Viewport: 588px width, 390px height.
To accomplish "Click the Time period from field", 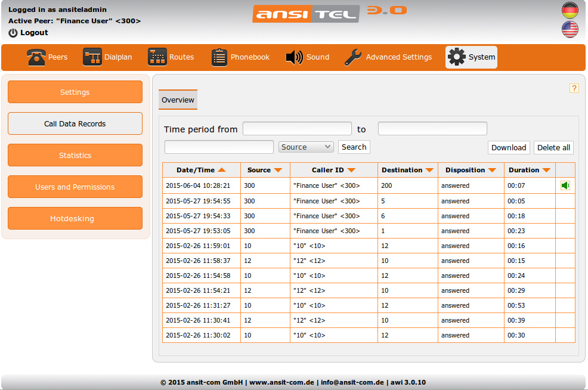I will pos(297,129).
